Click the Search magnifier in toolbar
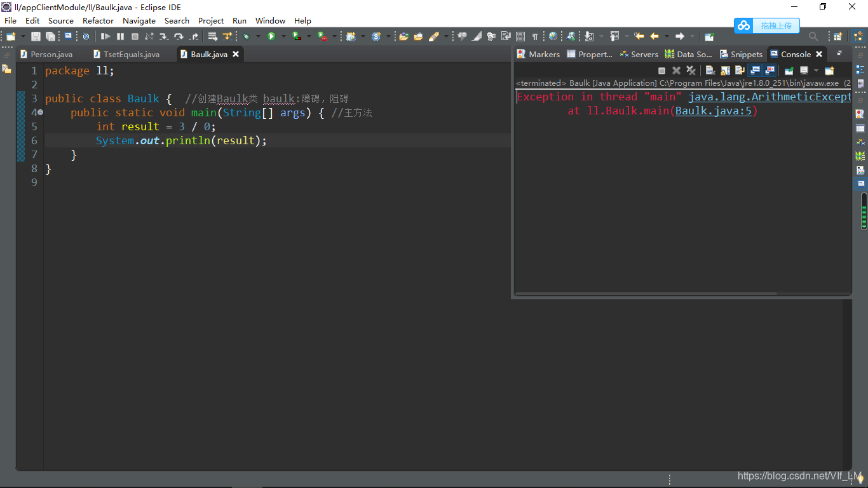The height and width of the screenshot is (488, 868). [813, 36]
